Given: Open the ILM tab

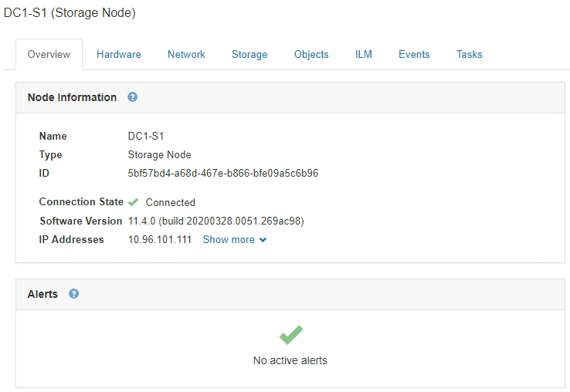Looking at the screenshot, I should pos(364,55).
